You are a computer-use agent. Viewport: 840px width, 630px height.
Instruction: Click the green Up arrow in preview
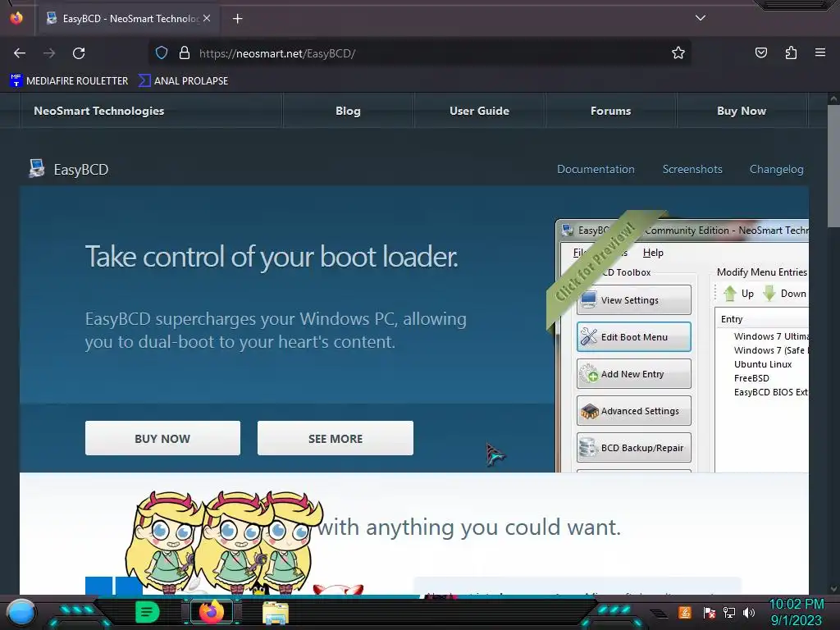tap(730, 294)
